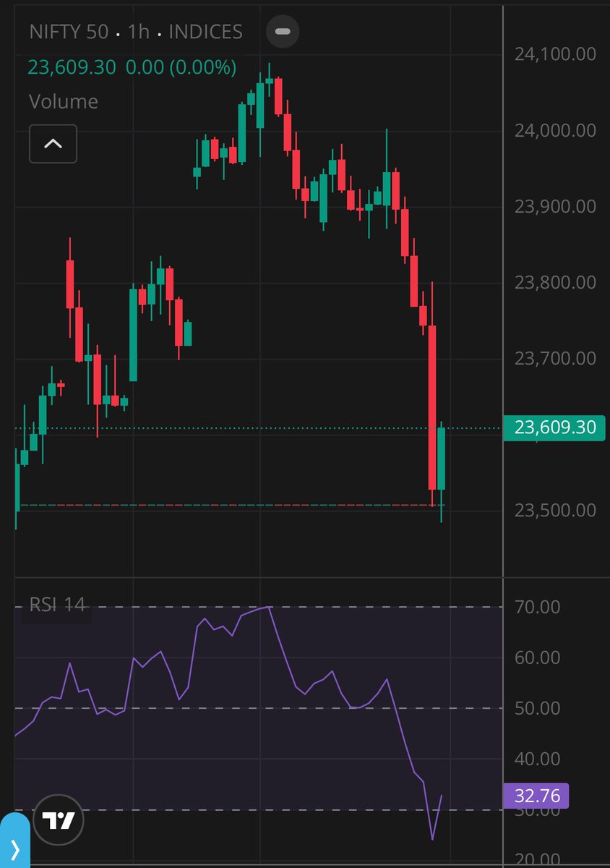
Task: Click the 0.00 (0.00%) change value
Action: [181, 67]
